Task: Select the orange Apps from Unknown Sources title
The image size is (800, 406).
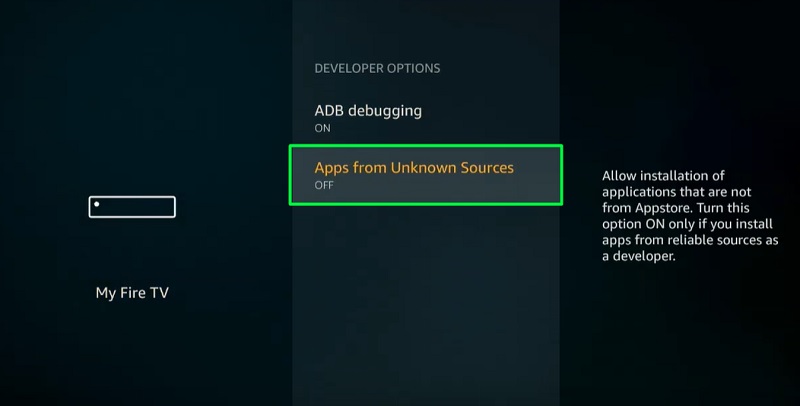Action: click(x=414, y=168)
